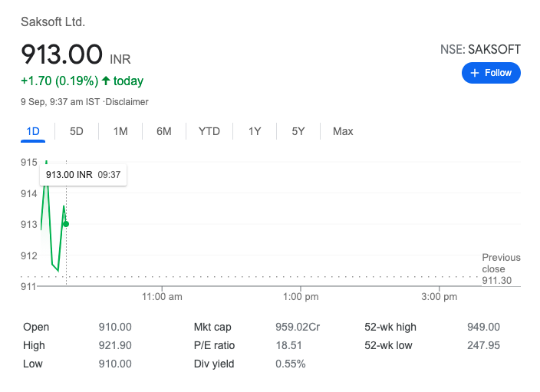Click the Div yield value 0.55%
Image resolution: width=540 pixels, height=392 pixels.
click(290, 364)
